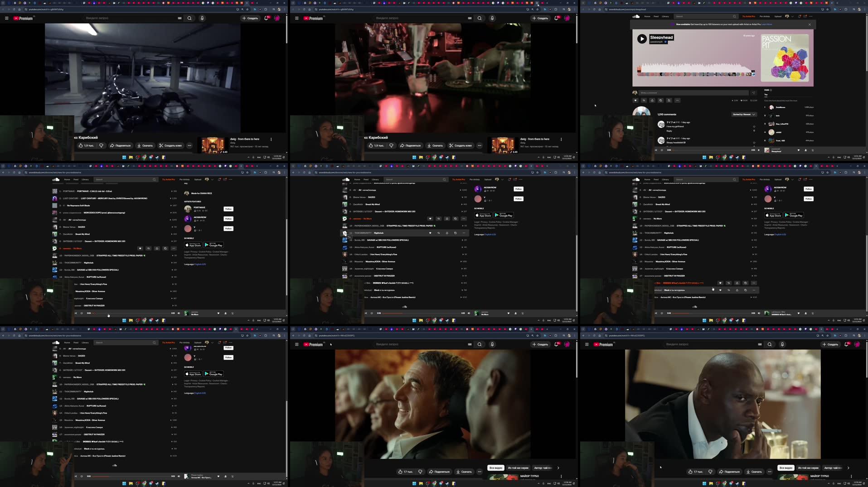Open the more-options menu beside Скачать
868x487 pixels.
point(480,471)
